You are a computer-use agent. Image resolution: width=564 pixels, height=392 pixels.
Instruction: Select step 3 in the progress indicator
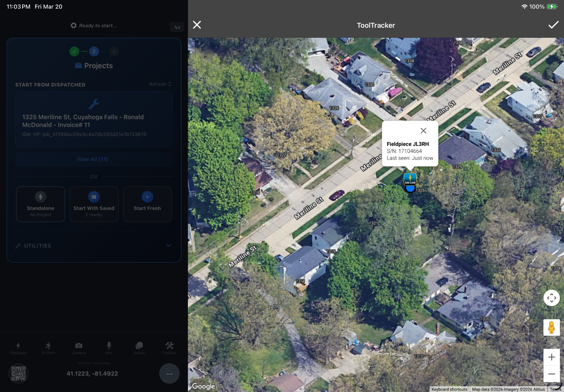[x=114, y=51]
